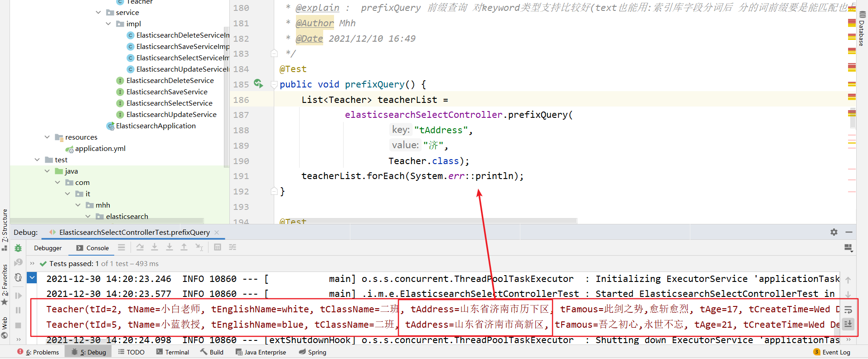
Task: Switch to the Console tab
Action: pyautogui.click(x=93, y=248)
